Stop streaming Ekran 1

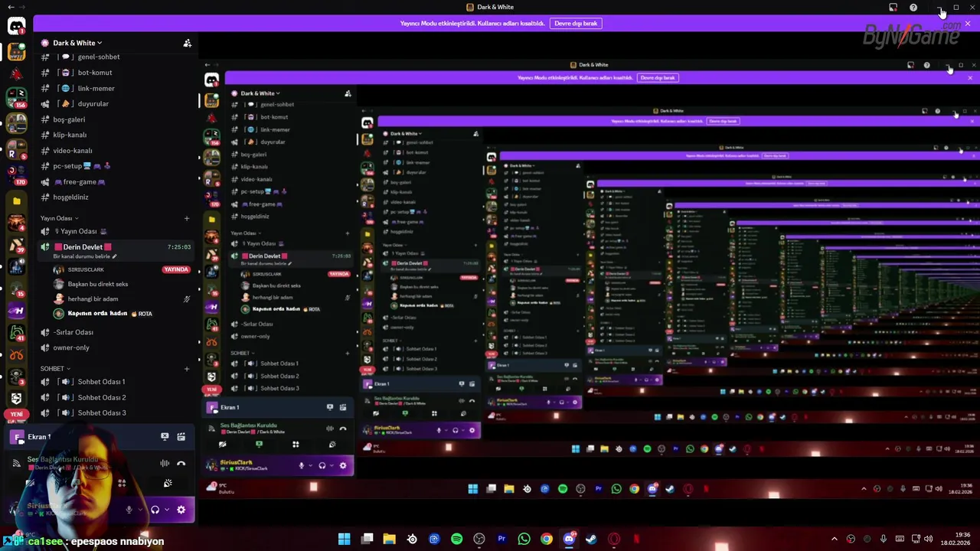[x=165, y=437]
